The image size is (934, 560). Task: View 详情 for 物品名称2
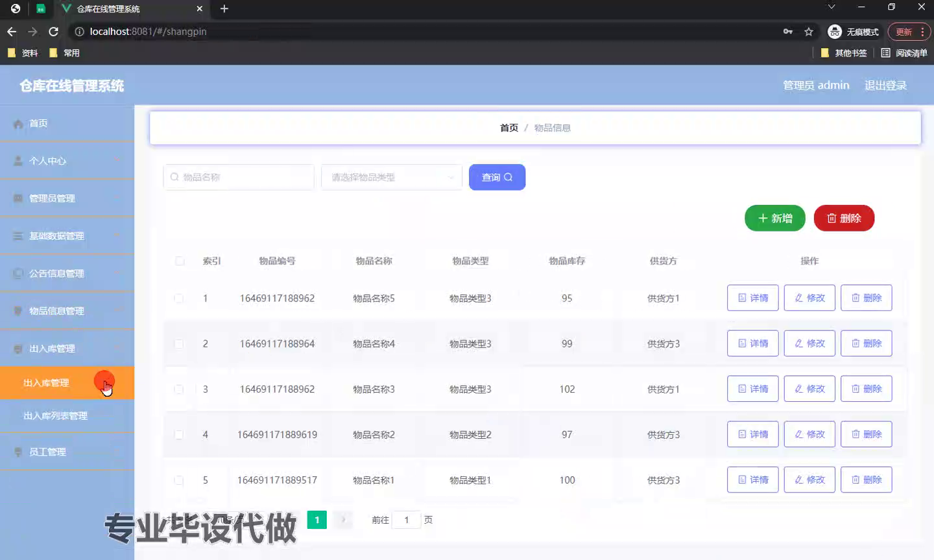pyautogui.click(x=753, y=434)
